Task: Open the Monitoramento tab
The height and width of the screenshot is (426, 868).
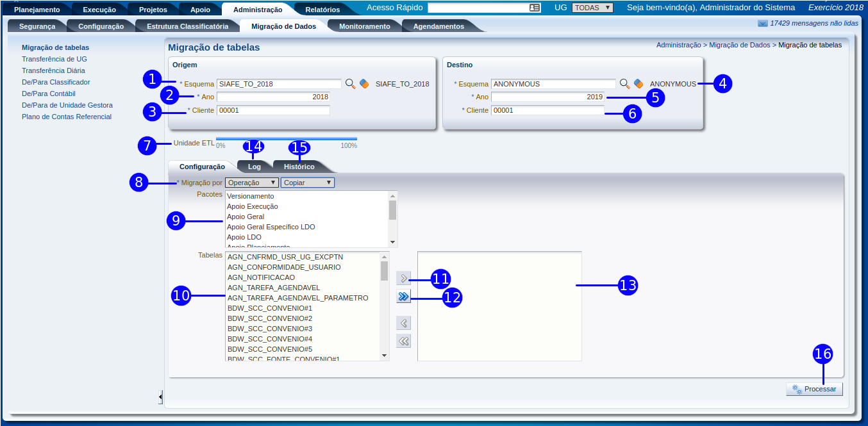Action: [x=364, y=26]
